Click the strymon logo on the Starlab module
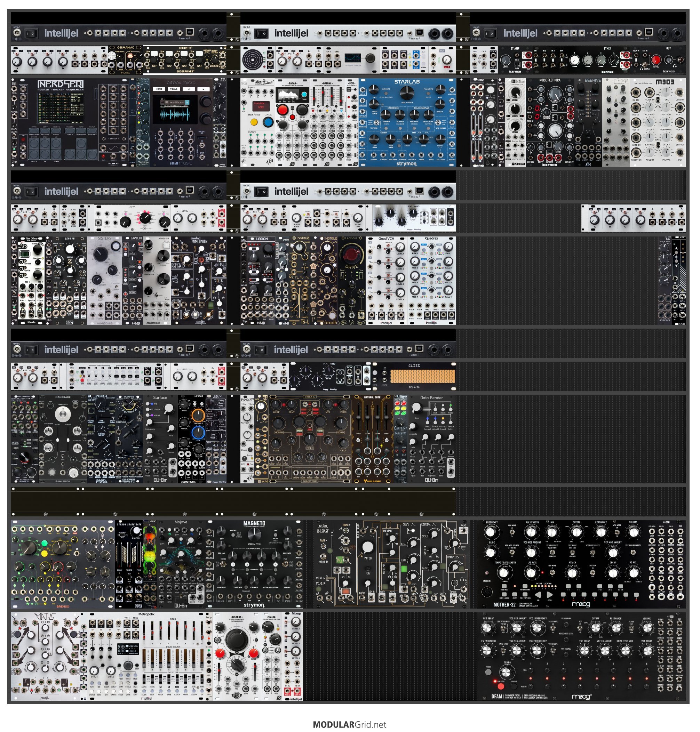This screenshot has width=700, height=732. point(406,163)
